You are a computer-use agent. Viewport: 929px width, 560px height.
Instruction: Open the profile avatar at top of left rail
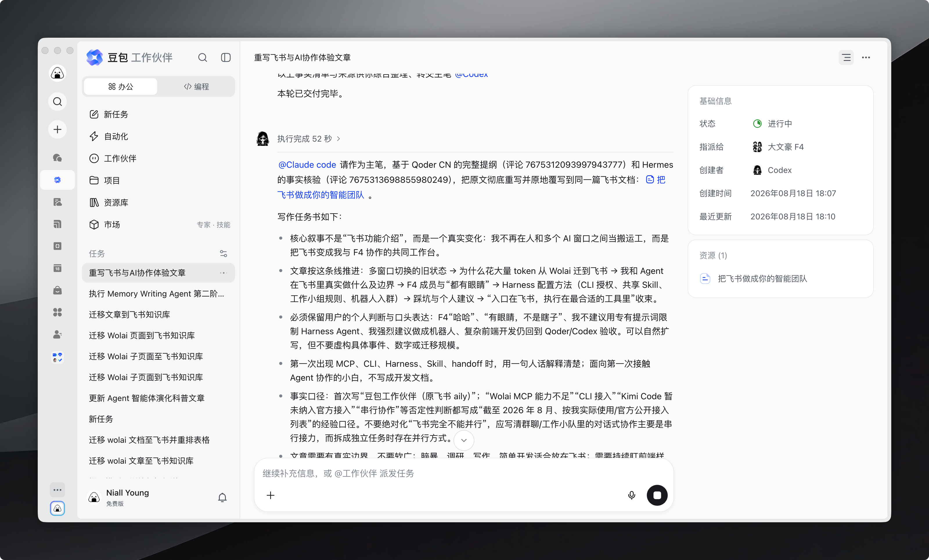57,73
